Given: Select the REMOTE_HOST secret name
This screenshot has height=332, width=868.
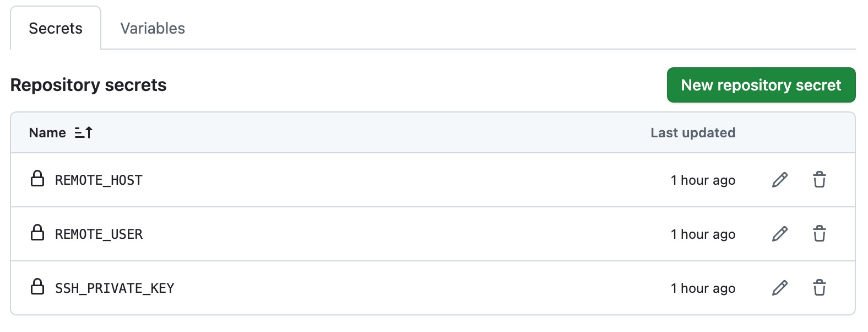Looking at the screenshot, I should tap(98, 180).
